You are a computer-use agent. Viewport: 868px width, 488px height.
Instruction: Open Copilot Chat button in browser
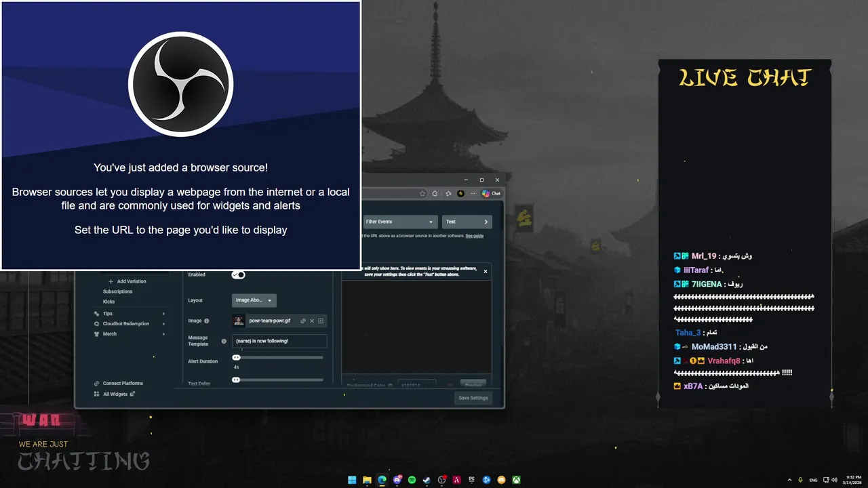(491, 193)
